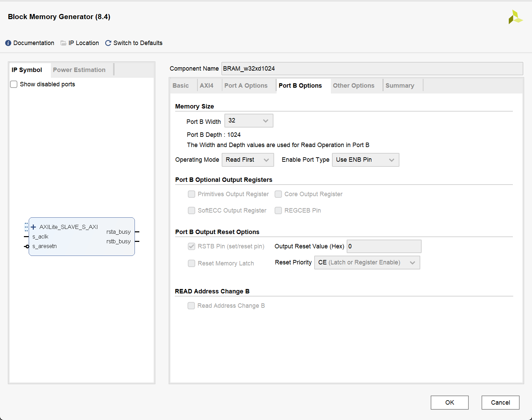
Task: Click the rsta_busy port label
Action: coord(118,232)
